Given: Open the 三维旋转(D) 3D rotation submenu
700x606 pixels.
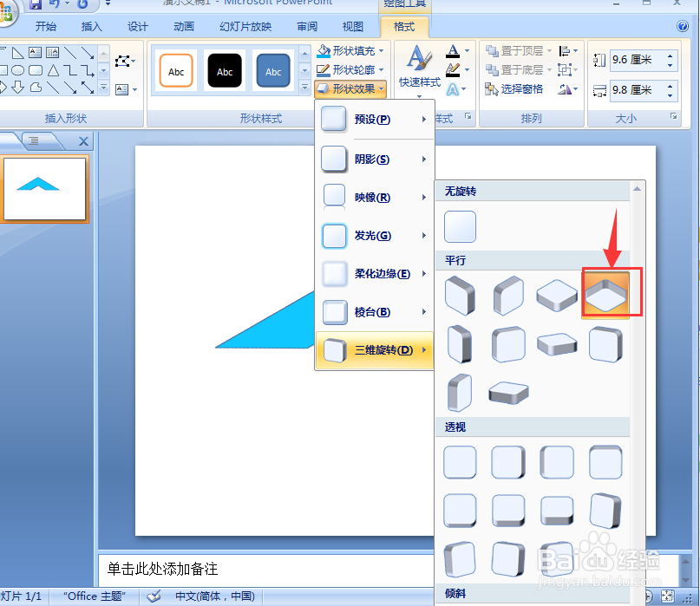Looking at the screenshot, I should (x=375, y=350).
